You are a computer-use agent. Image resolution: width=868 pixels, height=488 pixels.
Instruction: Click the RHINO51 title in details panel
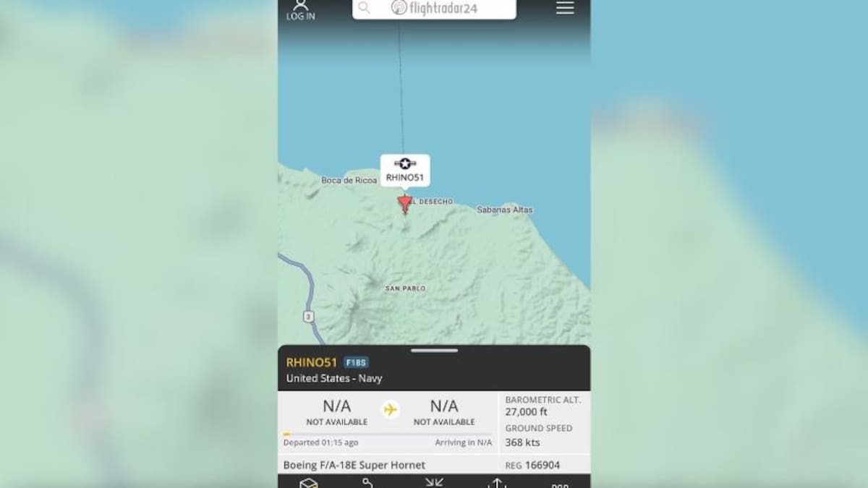click(x=312, y=362)
